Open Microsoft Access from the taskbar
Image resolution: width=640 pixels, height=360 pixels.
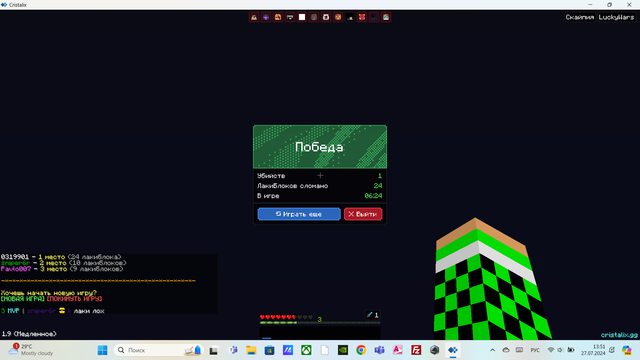[398, 350]
